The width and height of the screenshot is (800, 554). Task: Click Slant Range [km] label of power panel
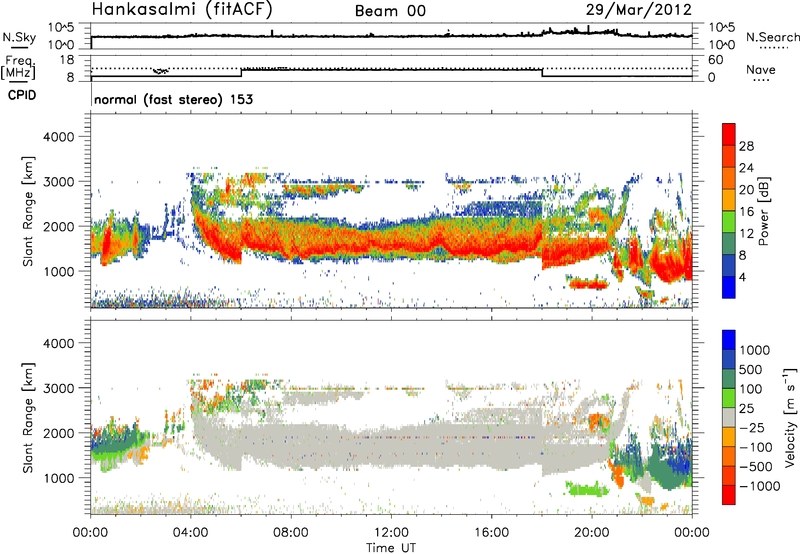[28, 211]
